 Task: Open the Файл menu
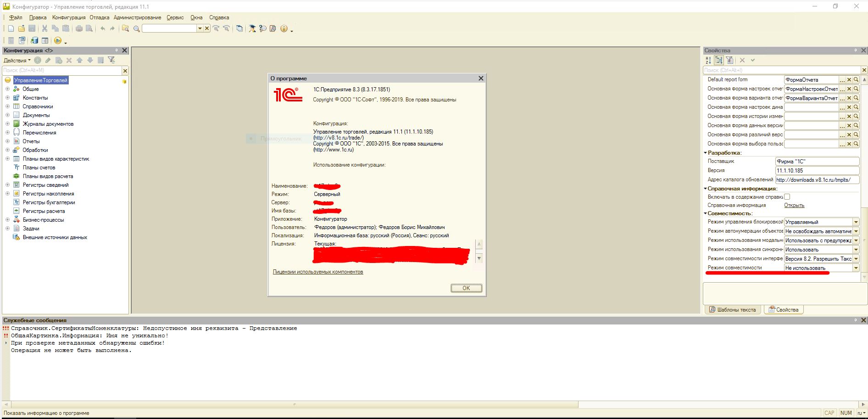point(16,17)
